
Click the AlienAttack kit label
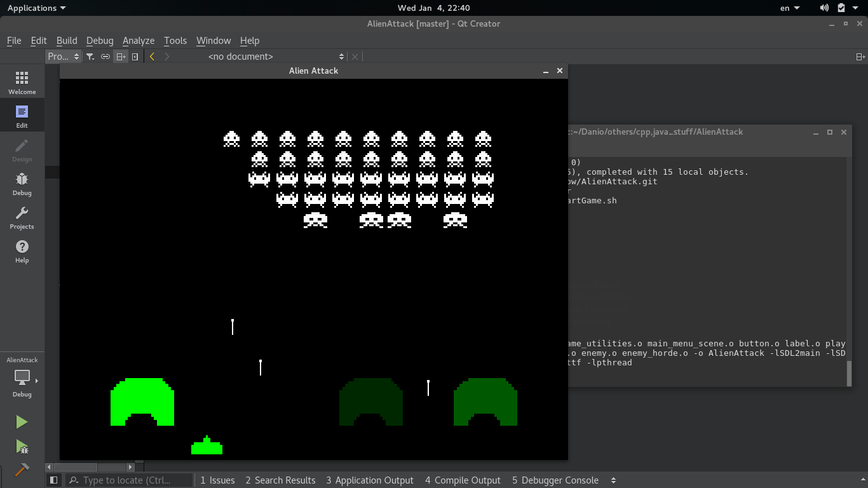(22, 360)
